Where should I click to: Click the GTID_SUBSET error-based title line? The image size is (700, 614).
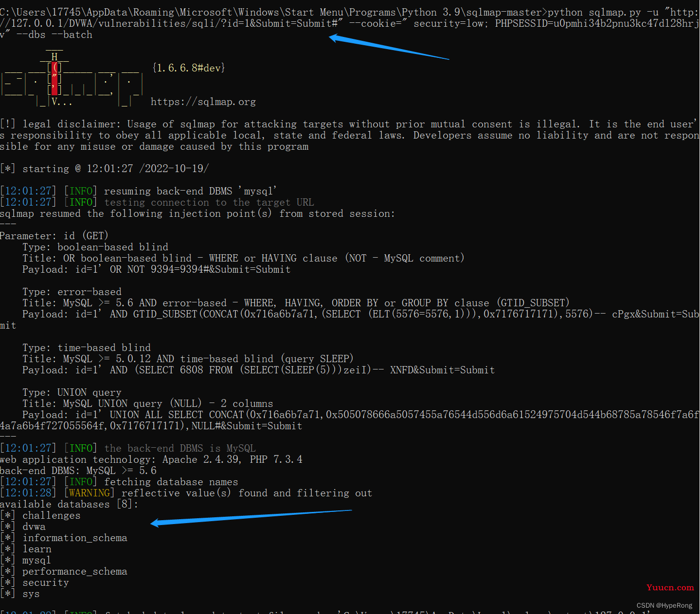pos(296,303)
